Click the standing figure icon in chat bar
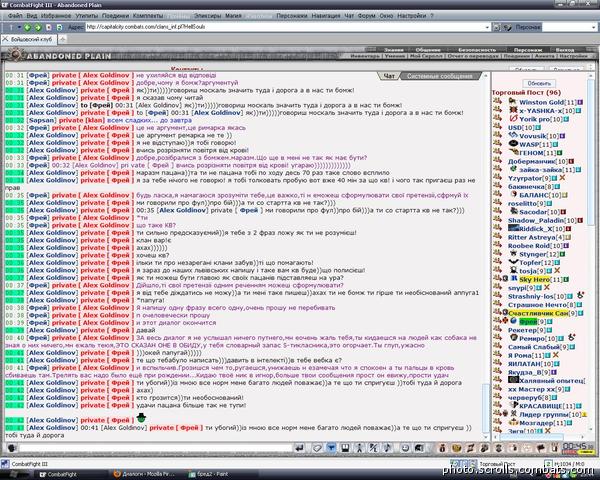This screenshot has height=480, width=600. [x=359, y=447]
